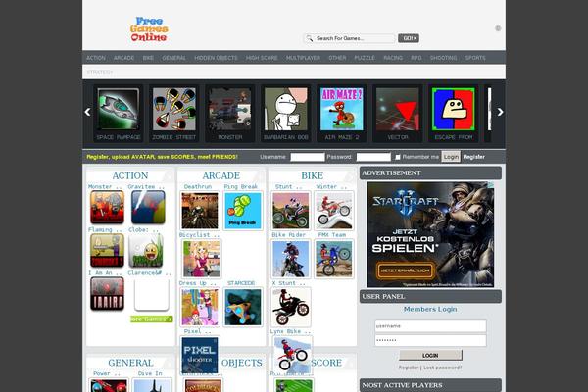Screen dimensions: 588x392
Task: Open the Stunt bike game icon
Action: click(291, 211)
